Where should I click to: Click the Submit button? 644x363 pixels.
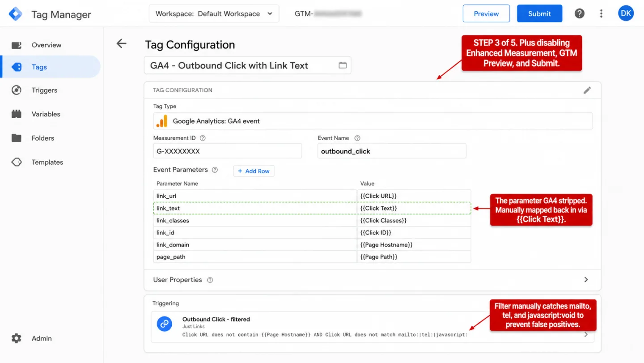(x=539, y=13)
